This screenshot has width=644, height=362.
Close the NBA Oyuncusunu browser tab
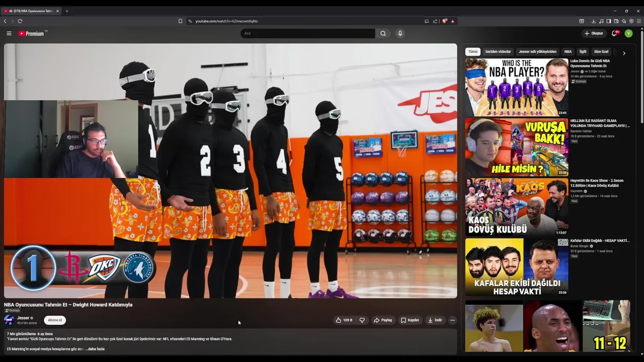(57, 11)
